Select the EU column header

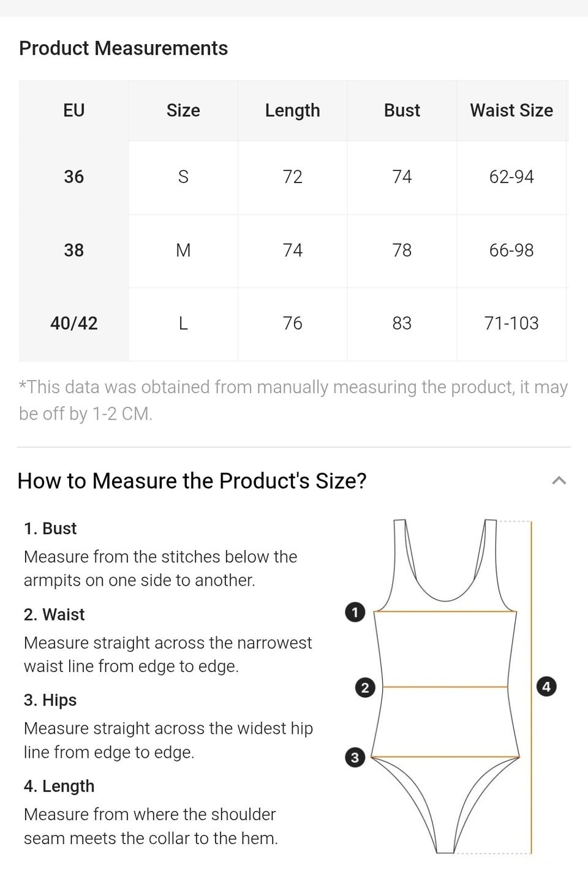coord(73,110)
